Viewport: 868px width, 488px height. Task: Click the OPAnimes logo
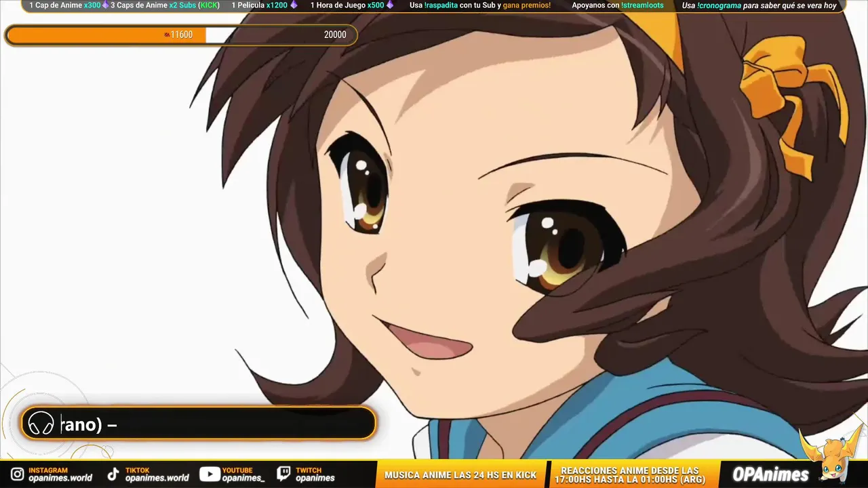(x=771, y=474)
